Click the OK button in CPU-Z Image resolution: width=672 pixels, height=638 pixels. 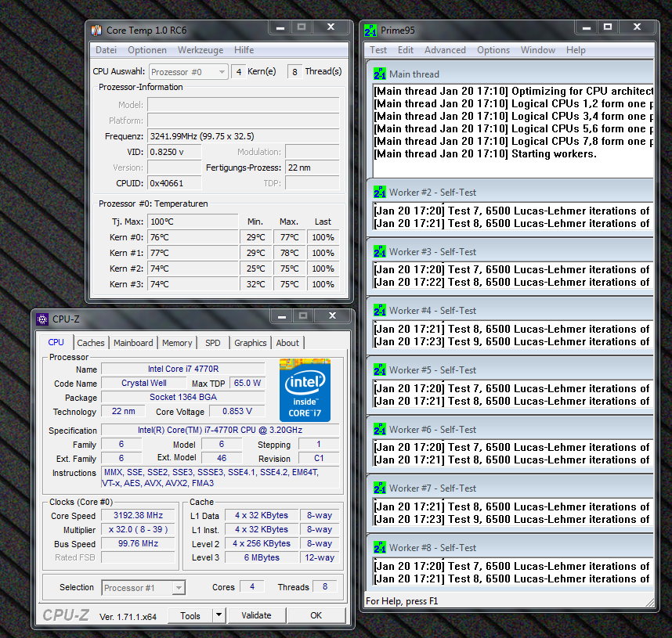[316, 615]
